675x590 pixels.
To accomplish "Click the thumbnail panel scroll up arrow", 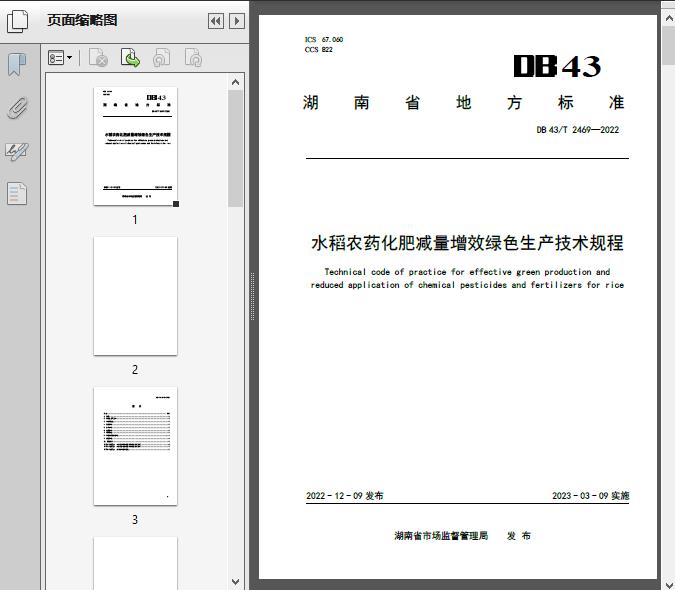I will pyautogui.click(x=235, y=82).
